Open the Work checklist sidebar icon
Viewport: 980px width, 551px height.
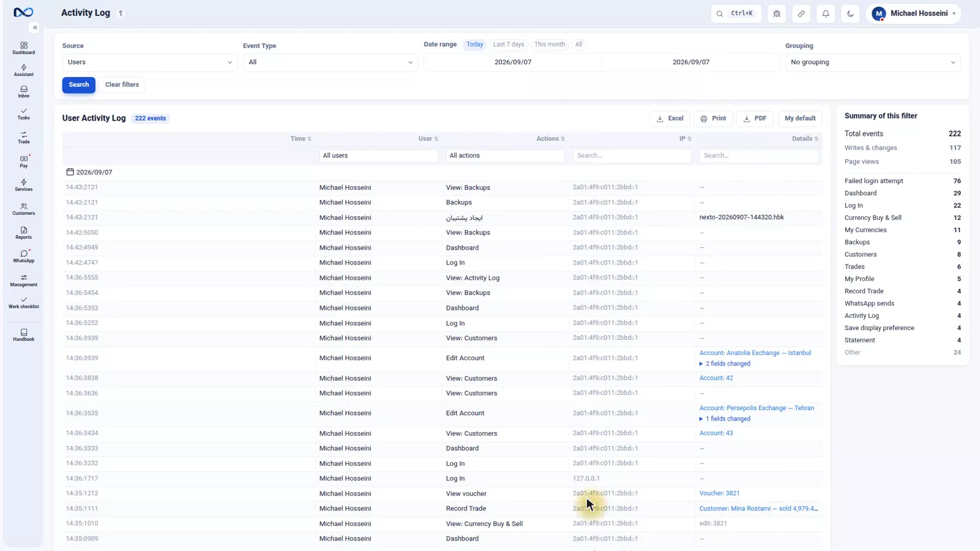tap(23, 302)
